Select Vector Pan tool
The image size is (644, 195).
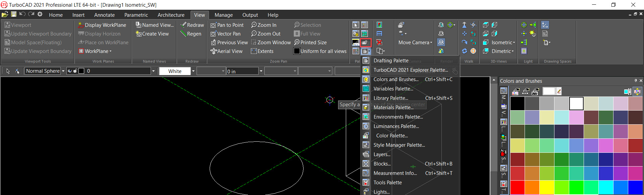[x=225, y=34]
